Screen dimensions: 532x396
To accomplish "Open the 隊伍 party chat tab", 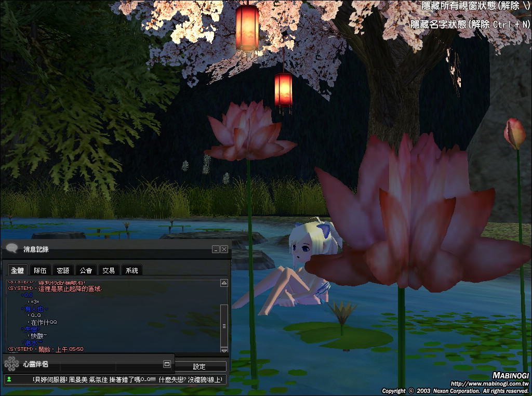I will pyautogui.click(x=40, y=270).
